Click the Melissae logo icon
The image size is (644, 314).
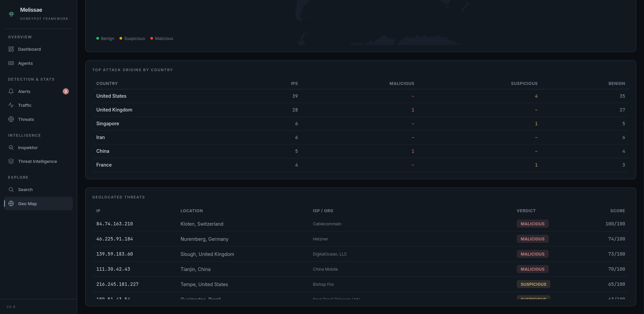click(x=11, y=14)
